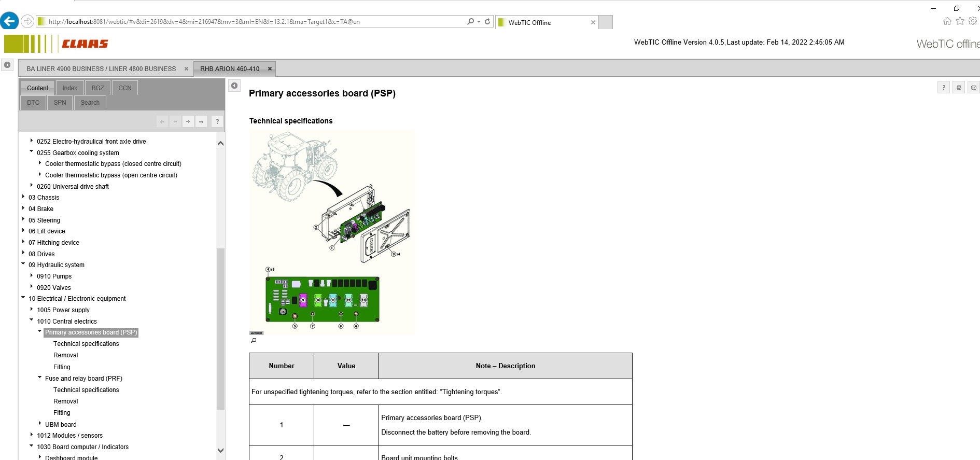Click the question mark in tree toolbar

pos(217,121)
